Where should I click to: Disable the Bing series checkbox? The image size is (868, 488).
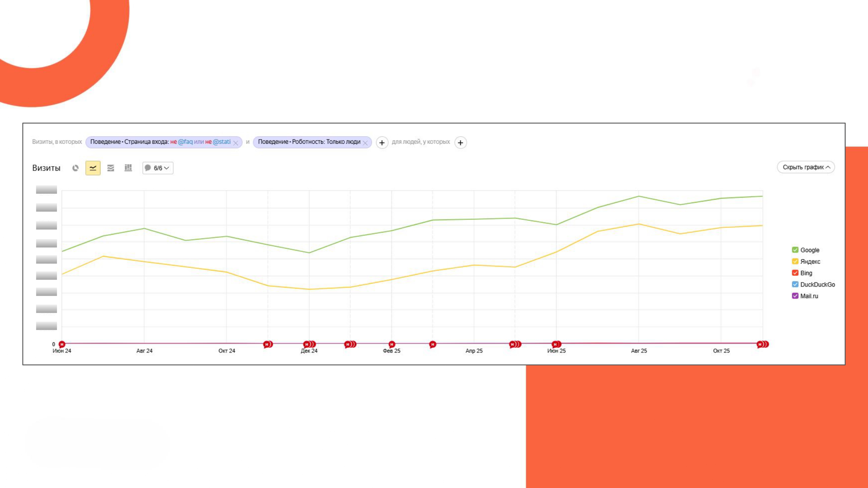tap(795, 273)
